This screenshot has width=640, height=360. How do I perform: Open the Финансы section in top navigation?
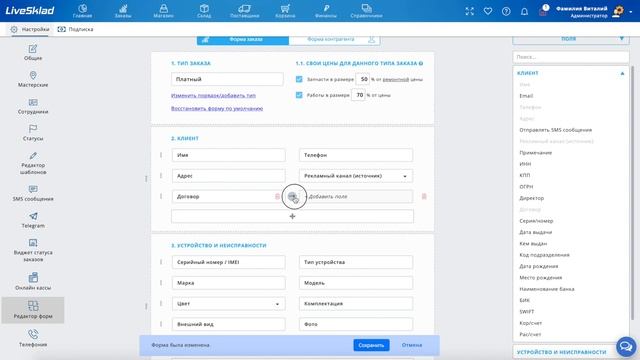click(326, 11)
